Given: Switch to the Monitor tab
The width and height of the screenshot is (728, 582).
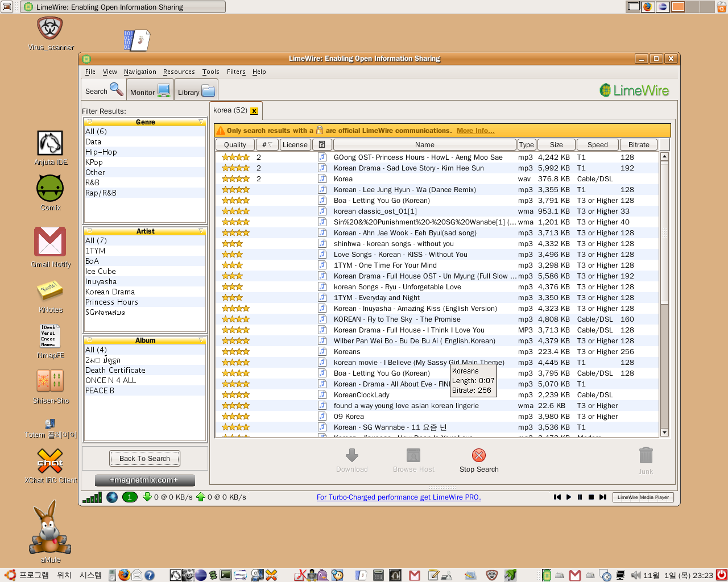Looking at the screenshot, I should pyautogui.click(x=150, y=92).
